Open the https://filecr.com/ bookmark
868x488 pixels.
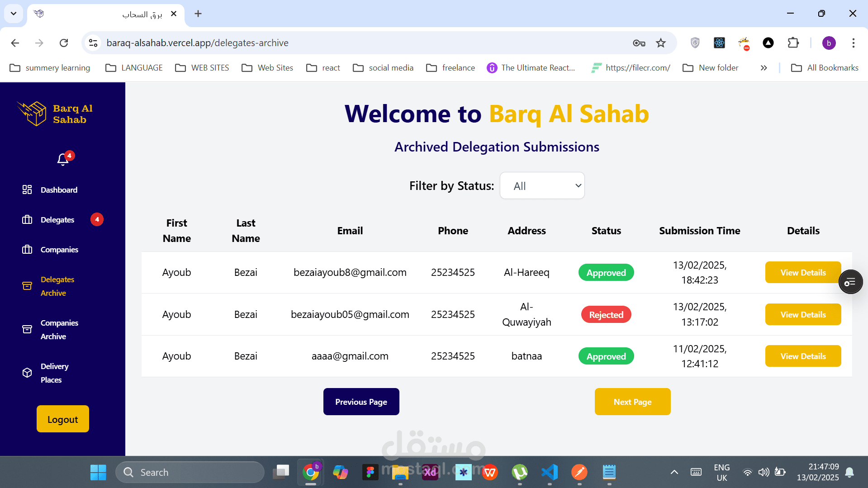631,68
